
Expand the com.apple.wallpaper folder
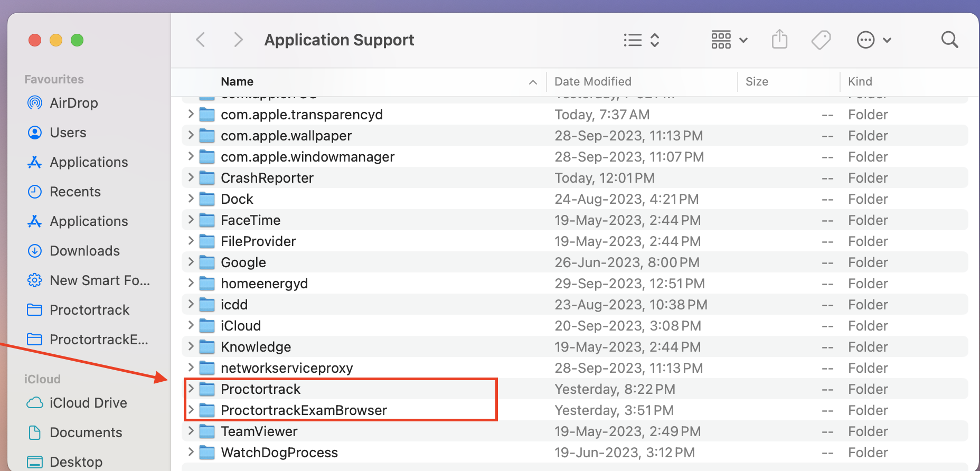click(191, 135)
